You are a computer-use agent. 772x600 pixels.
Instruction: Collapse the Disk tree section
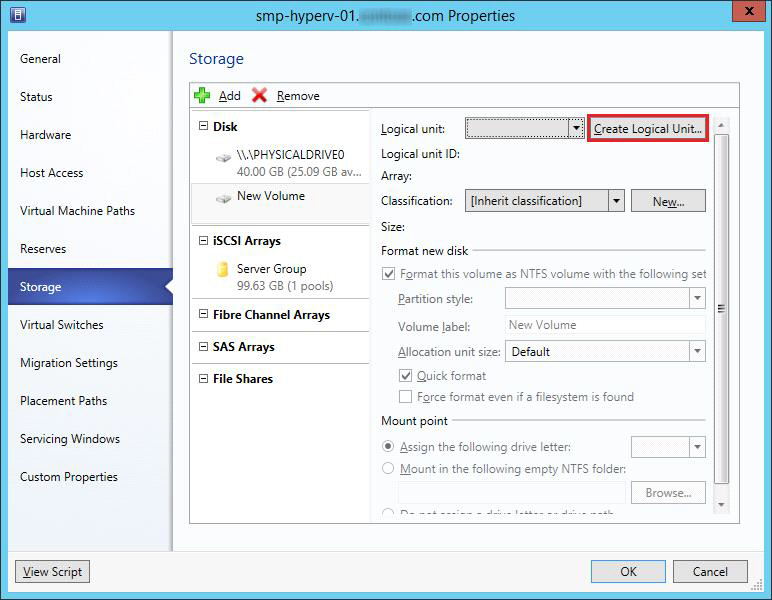pos(203,127)
